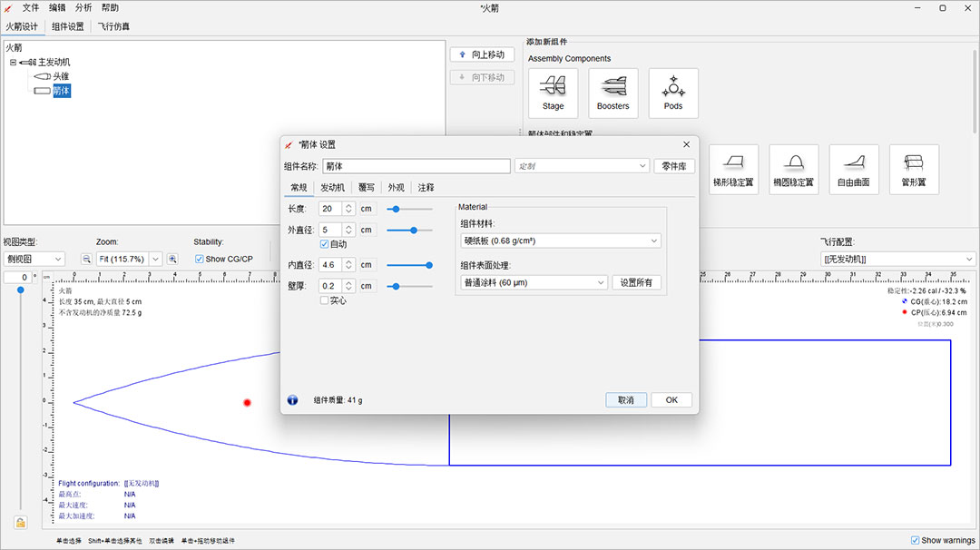
Task: Add a tube fin set (管型翼)
Action: pos(914,169)
